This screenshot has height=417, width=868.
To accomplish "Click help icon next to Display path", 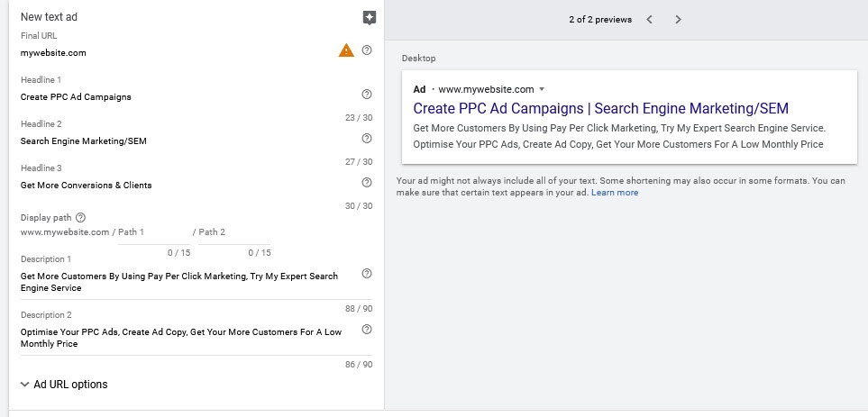I will tap(80, 217).
